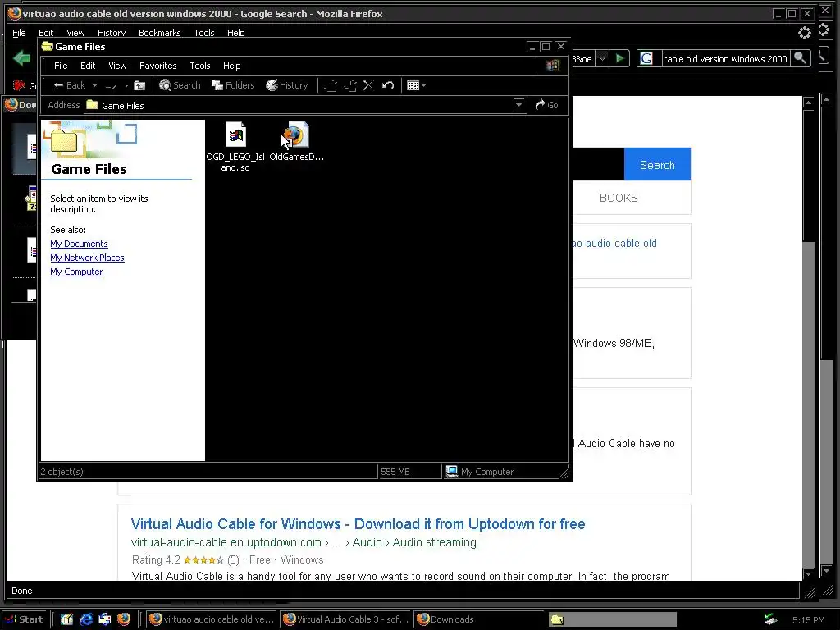Expand the explorer Address bar dropdown
The height and width of the screenshot is (630, 840).
tap(518, 105)
